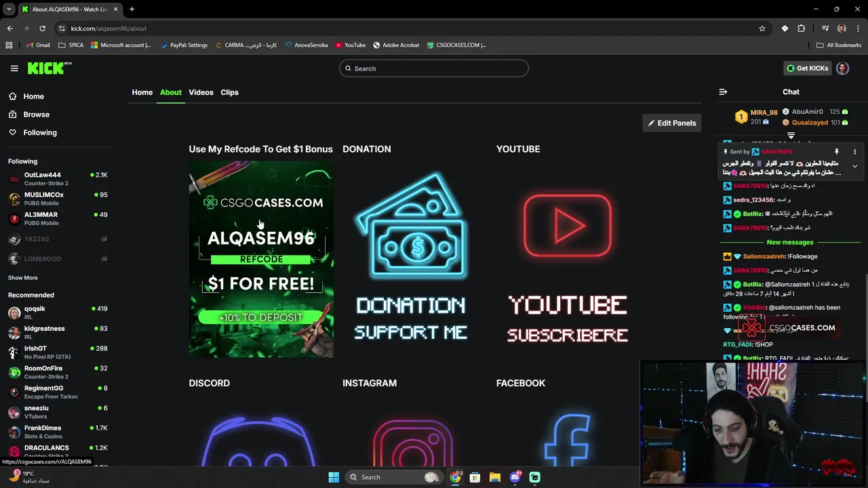Collapse the chat panel using arrow icon
The width and height of the screenshot is (868, 488).
pos(723,92)
